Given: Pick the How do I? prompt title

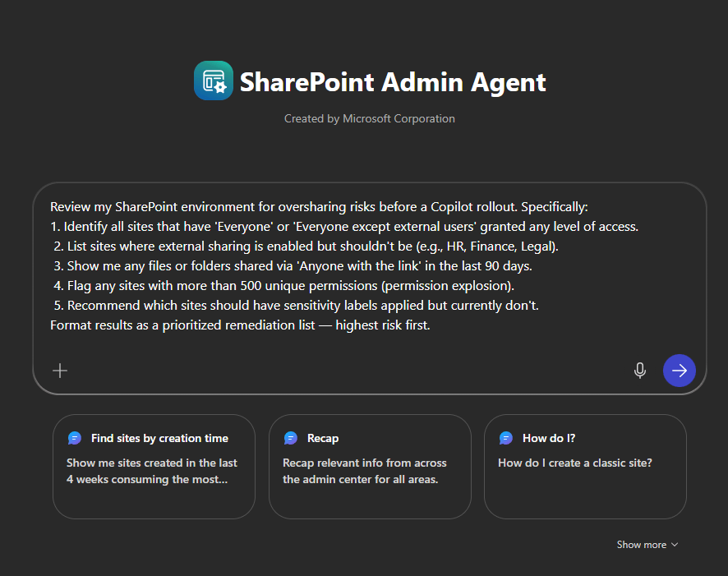Looking at the screenshot, I should click(549, 438).
